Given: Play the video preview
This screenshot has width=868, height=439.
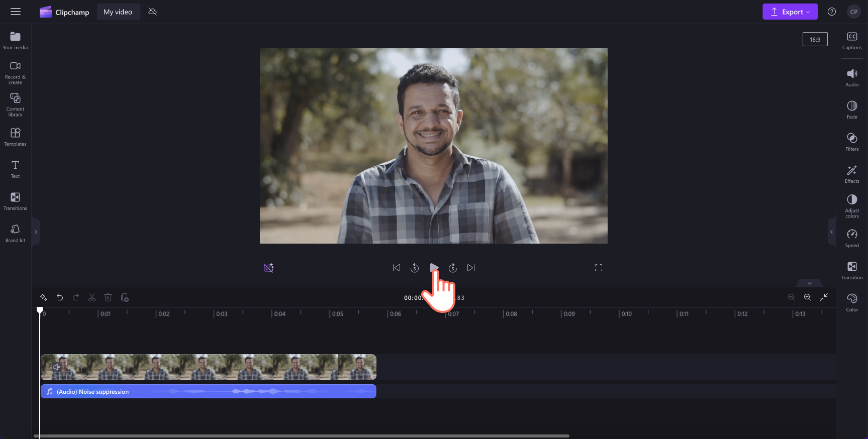Looking at the screenshot, I should tap(434, 268).
